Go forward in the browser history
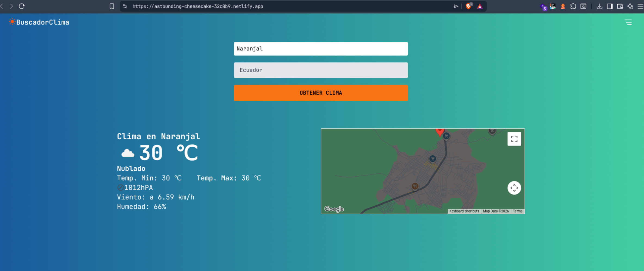Screen dimensions: 644x271 click(11, 6)
